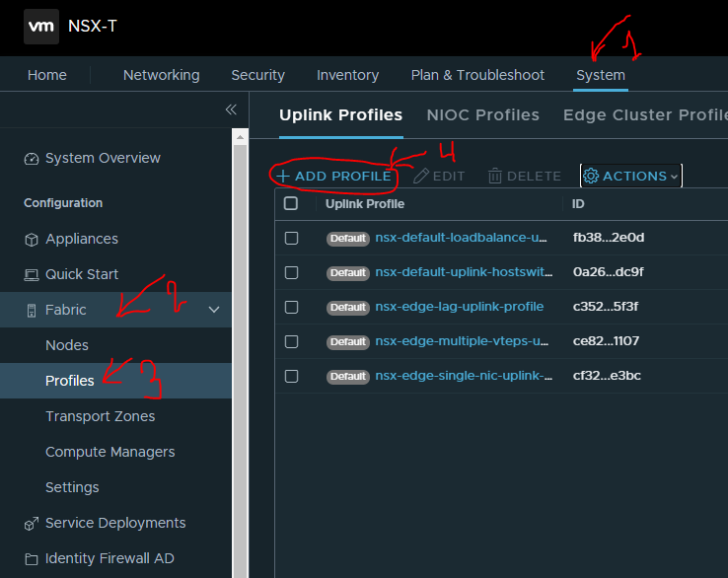The height and width of the screenshot is (578, 728).
Task: Open the nsx-default-loadbalance-u... profile link
Action: point(461,238)
